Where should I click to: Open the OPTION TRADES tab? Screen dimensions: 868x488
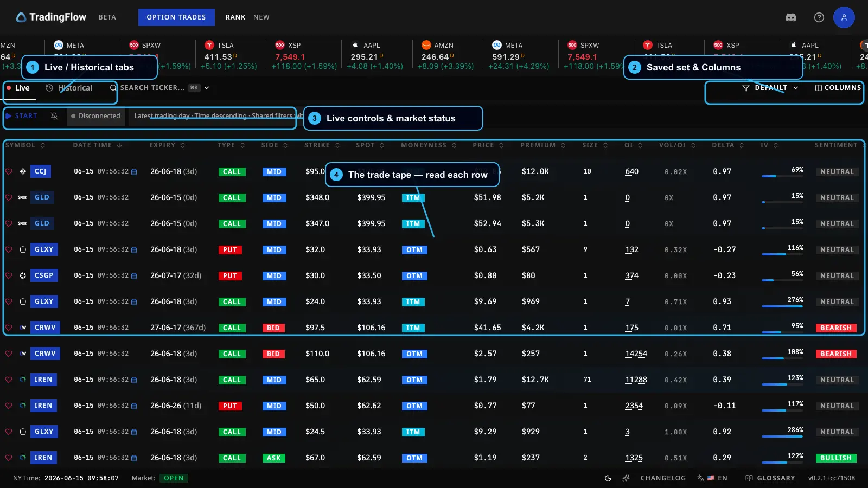(176, 17)
